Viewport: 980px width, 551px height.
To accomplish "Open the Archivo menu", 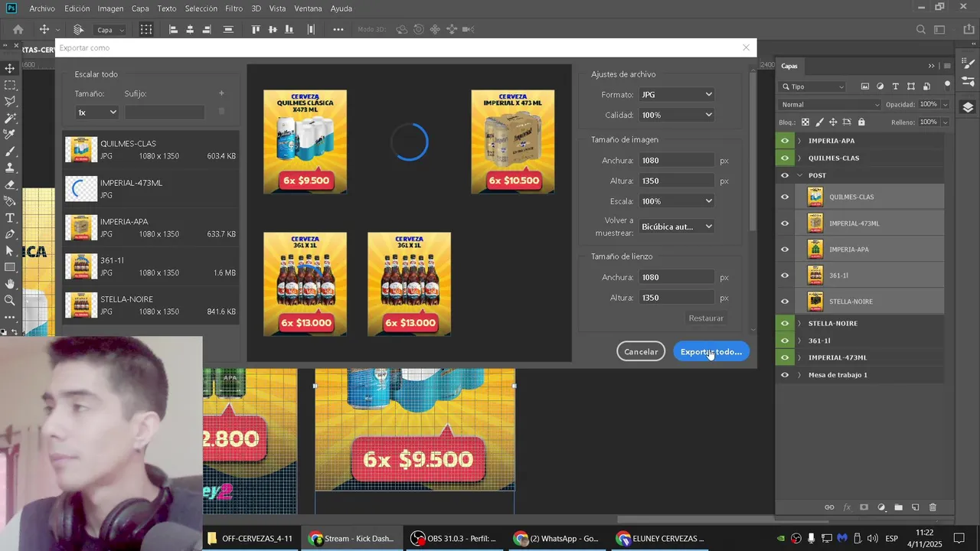I will pyautogui.click(x=42, y=8).
